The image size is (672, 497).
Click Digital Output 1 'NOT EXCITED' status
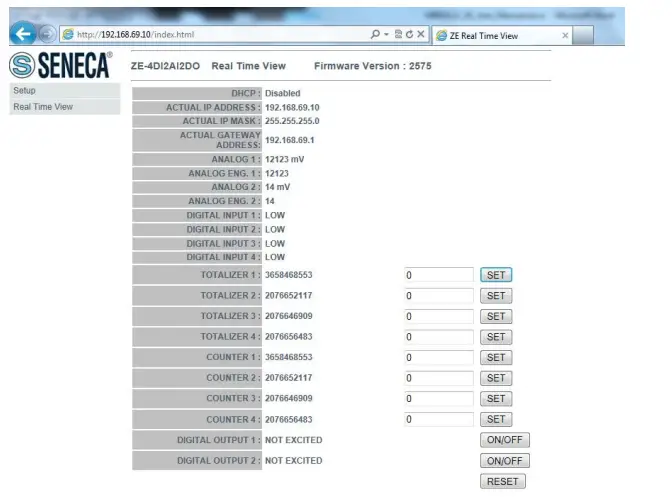click(x=294, y=440)
